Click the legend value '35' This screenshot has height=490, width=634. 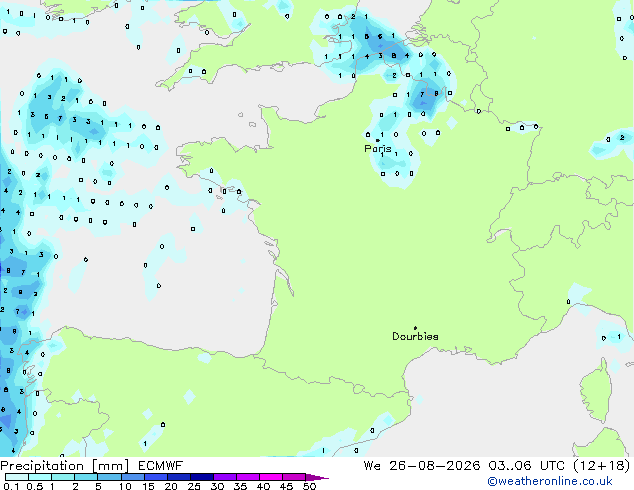240,486
